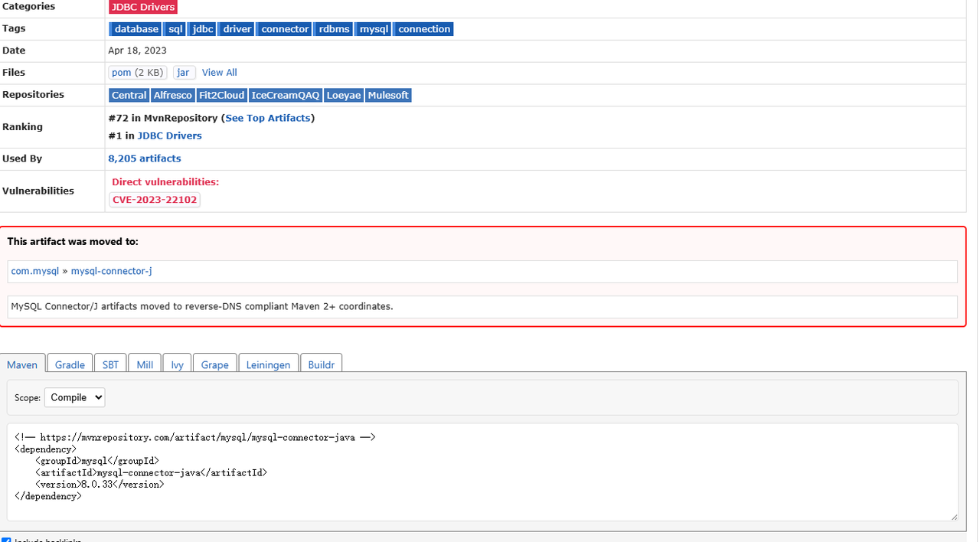Open the Scope Compile dropdown

click(74, 397)
